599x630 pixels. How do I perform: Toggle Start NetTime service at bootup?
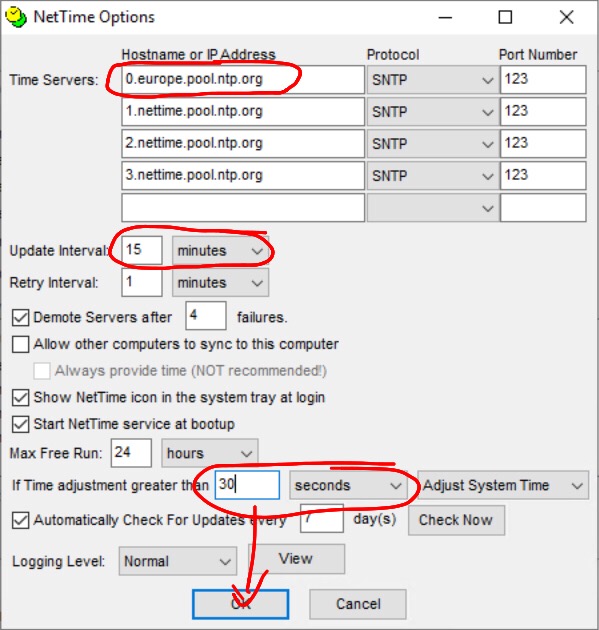[x=20, y=424]
